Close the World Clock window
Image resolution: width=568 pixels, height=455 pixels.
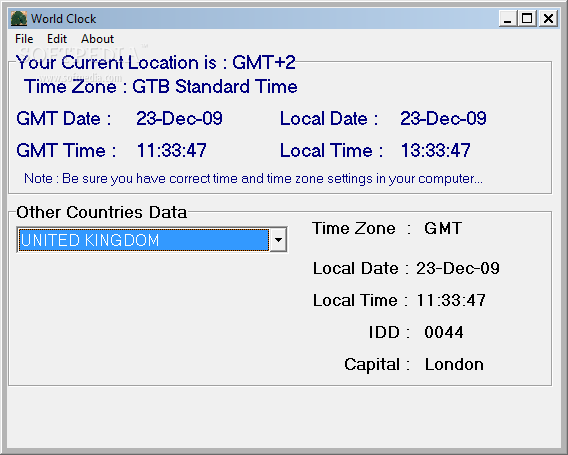(x=548, y=18)
